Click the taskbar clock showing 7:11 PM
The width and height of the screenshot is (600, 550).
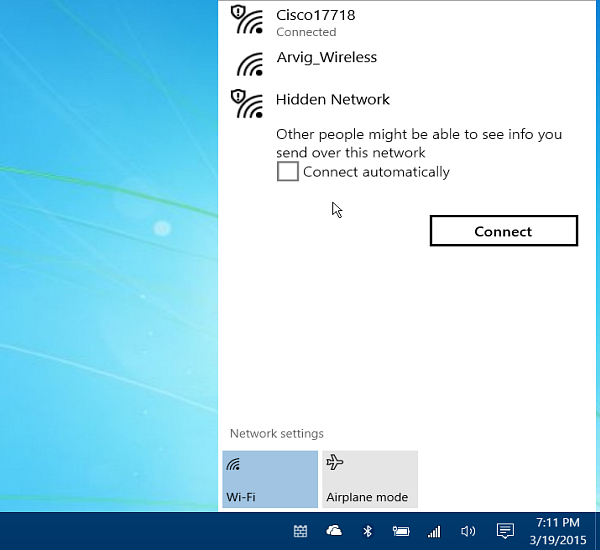[558, 531]
